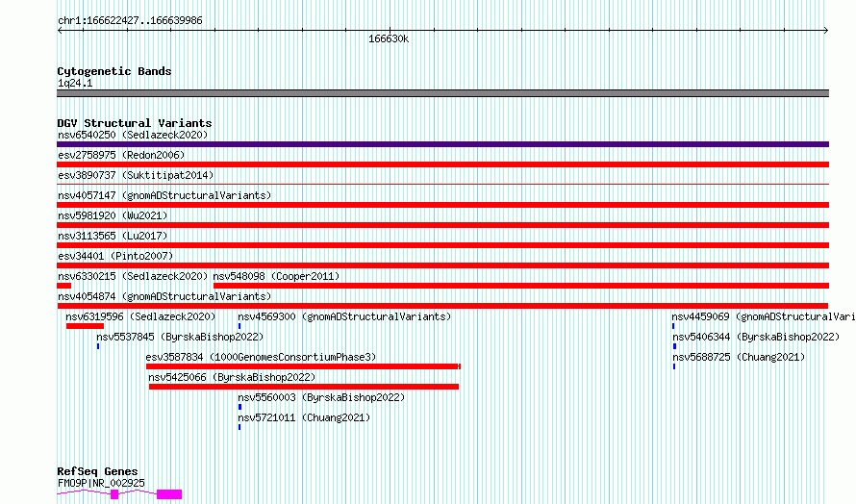The height and width of the screenshot is (504, 856).
Task: Click the 1q24.1 band label
Action: pyautogui.click(x=75, y=83)
